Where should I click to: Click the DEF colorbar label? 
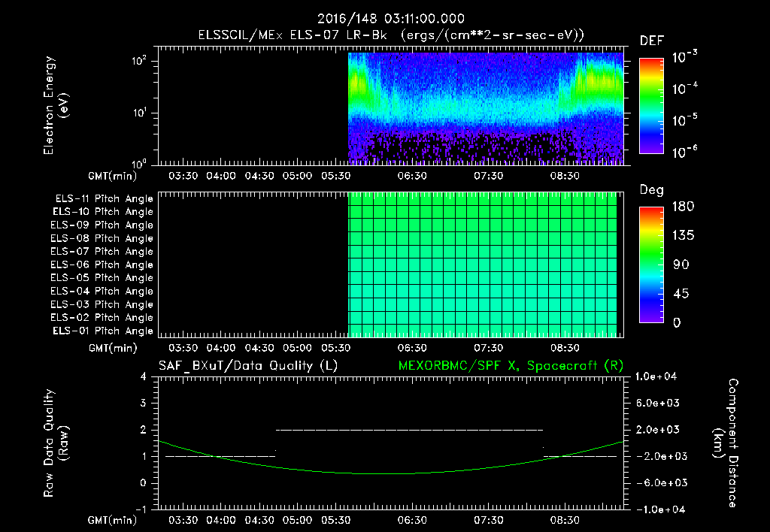tap(652, 41)
